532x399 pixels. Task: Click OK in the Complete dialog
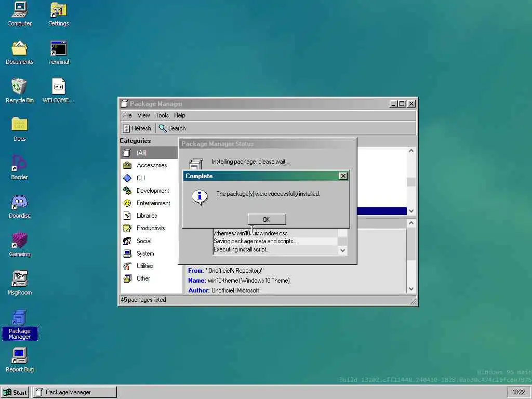click(267, 220)
